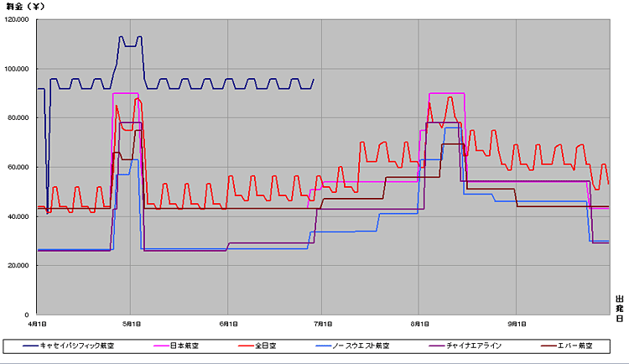This screenshot has width=629, height=364.
Task: Click the 6月1日 axis label
Action: click(x=228, y=324)
